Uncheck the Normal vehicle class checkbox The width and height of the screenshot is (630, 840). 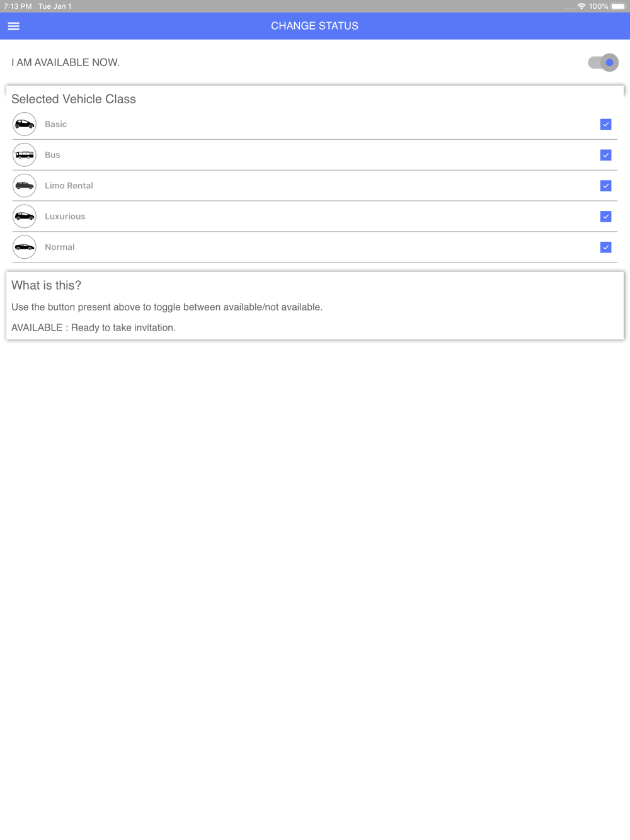605,247
